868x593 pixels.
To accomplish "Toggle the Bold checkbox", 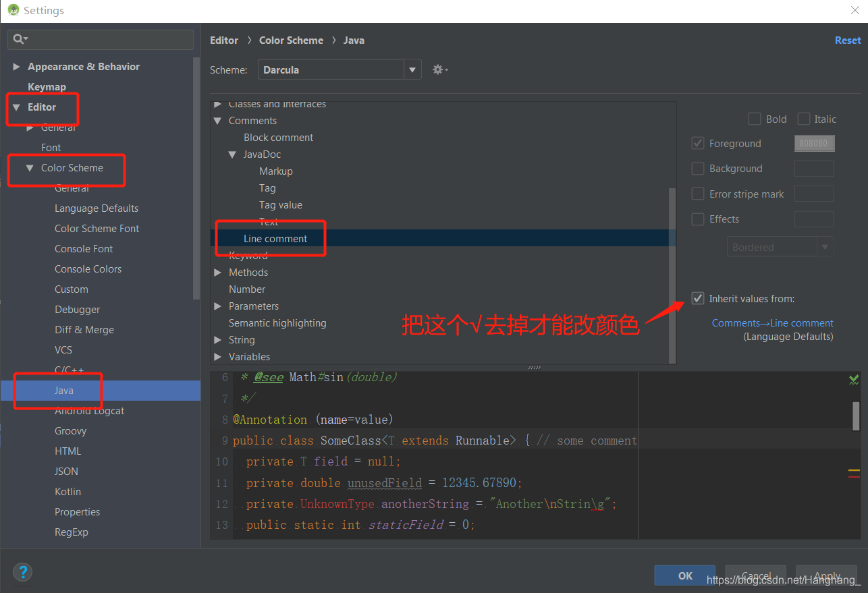I will tap(755, 119).
